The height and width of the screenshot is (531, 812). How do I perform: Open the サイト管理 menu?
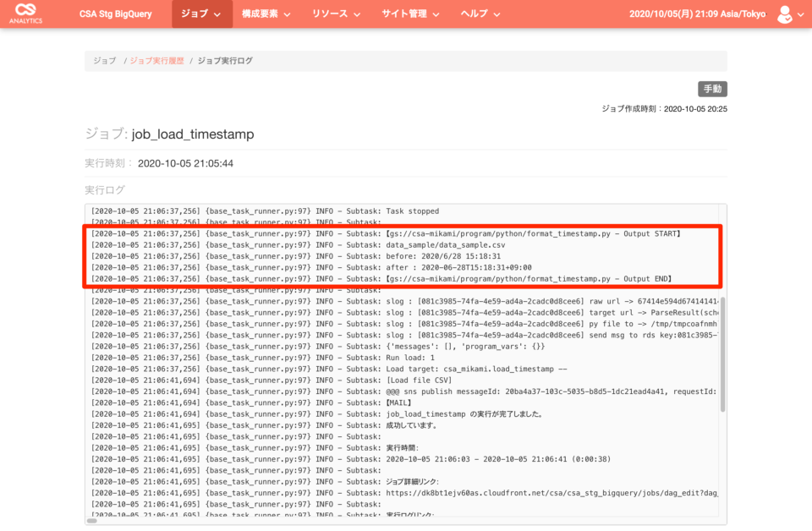(x=408, y=14)
